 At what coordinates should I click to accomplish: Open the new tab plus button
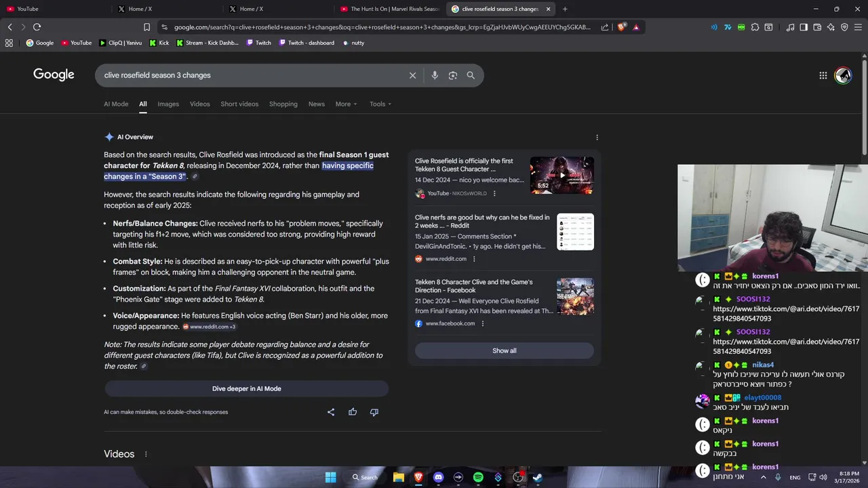(x=565, y=9)
